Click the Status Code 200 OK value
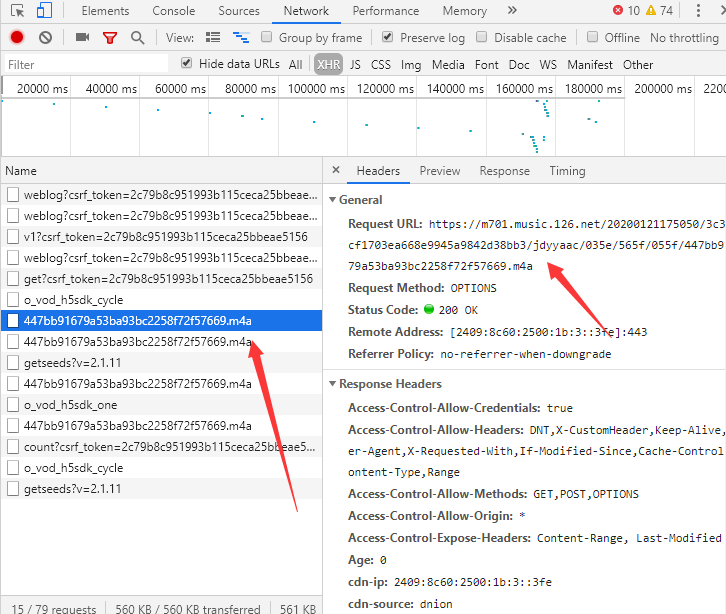This screenshot has height=614, width=726. 458,310
